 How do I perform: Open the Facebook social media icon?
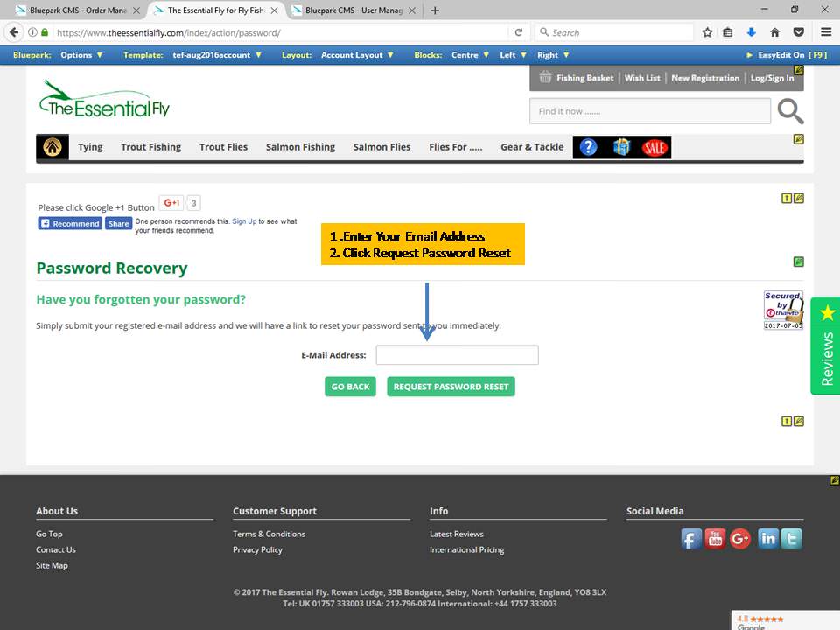(x=691, y=539)
